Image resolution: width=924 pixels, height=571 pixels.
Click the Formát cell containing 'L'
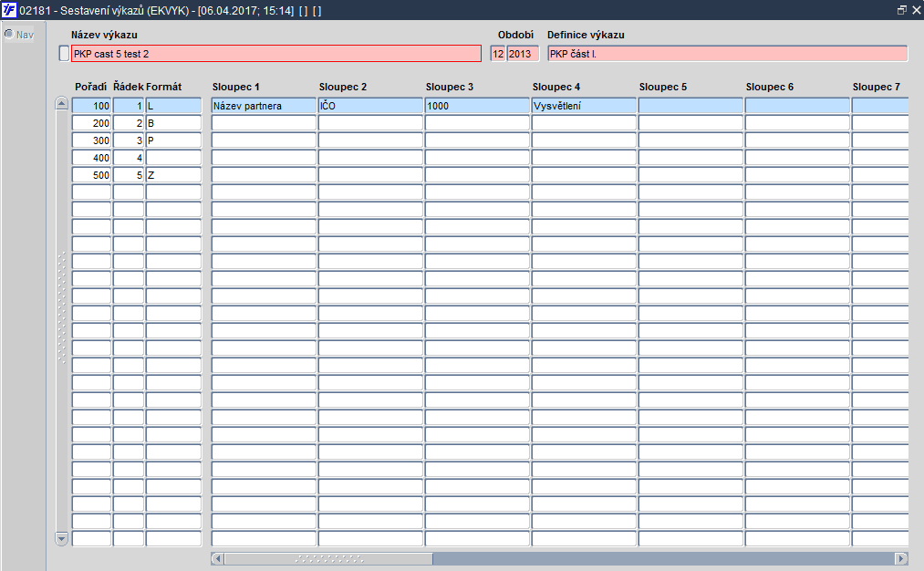174,106
